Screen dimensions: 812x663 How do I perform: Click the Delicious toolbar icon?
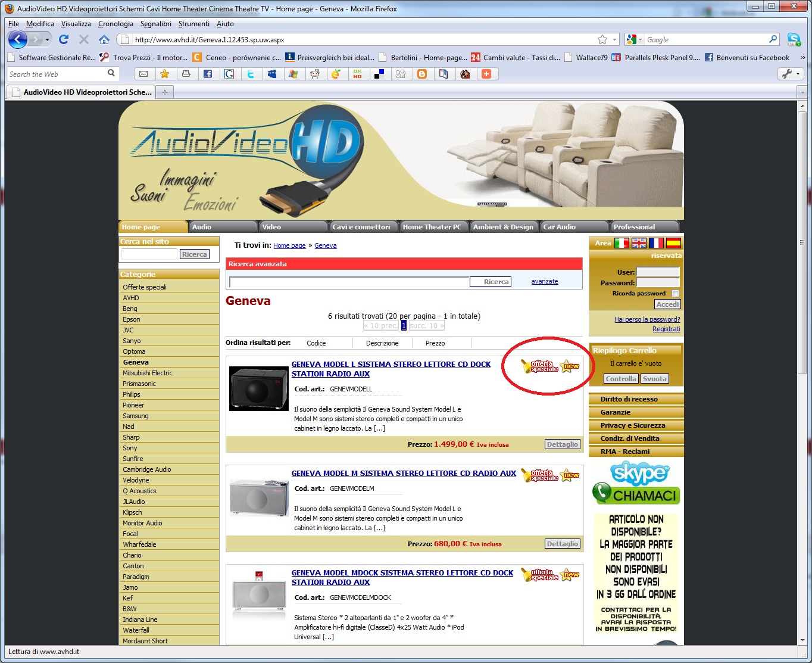tap(379, 74)
